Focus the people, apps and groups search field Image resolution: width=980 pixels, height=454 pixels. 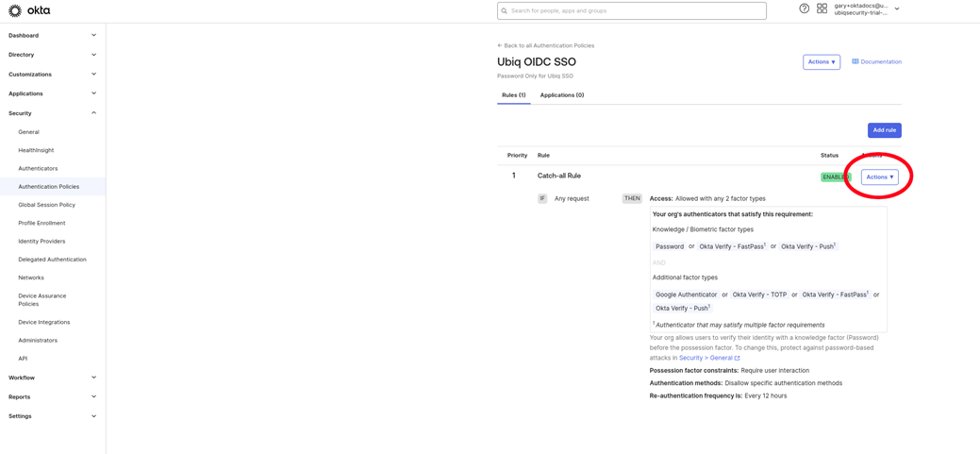point(632,10)
